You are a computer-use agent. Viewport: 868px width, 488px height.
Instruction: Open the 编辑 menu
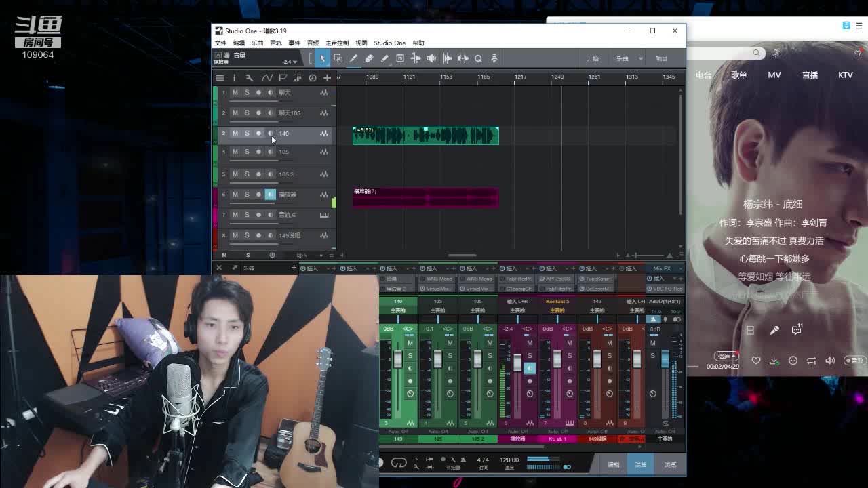(239, 43)
